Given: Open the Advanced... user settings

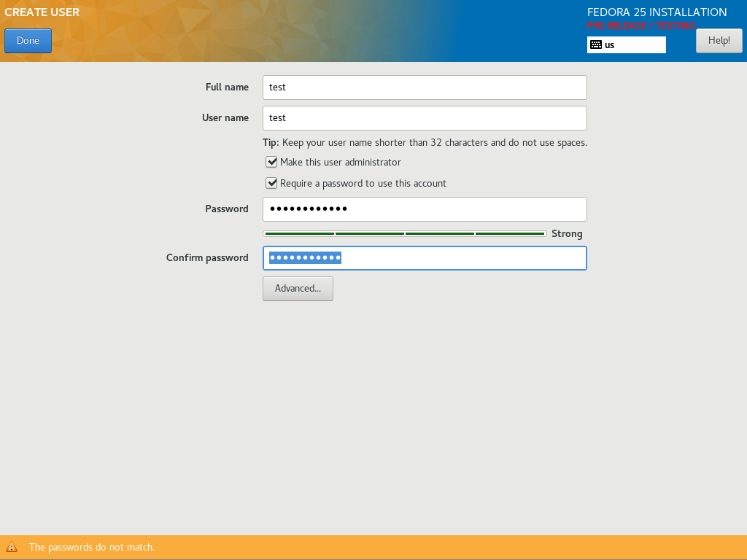Looking at the screenshot, I should coord(298,289).
